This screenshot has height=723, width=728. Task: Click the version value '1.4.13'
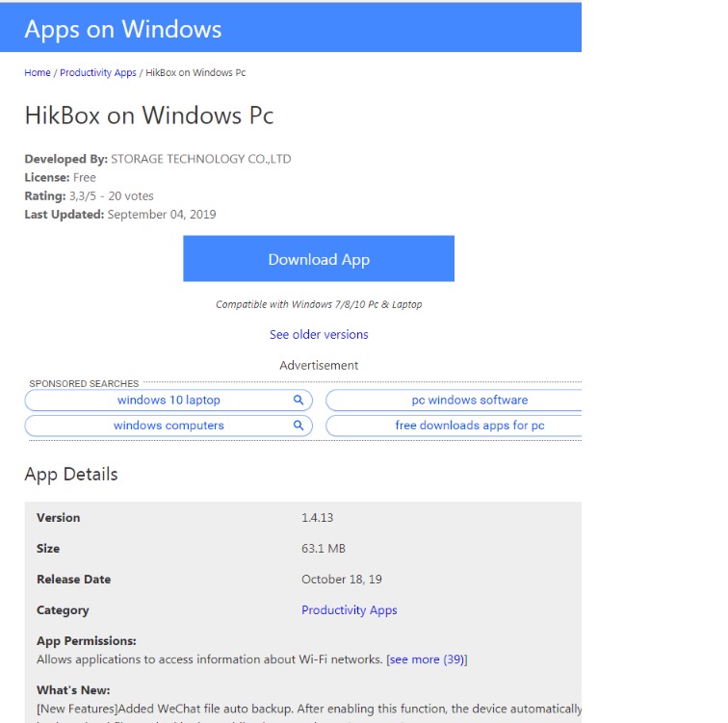click(x=318, y=518)
